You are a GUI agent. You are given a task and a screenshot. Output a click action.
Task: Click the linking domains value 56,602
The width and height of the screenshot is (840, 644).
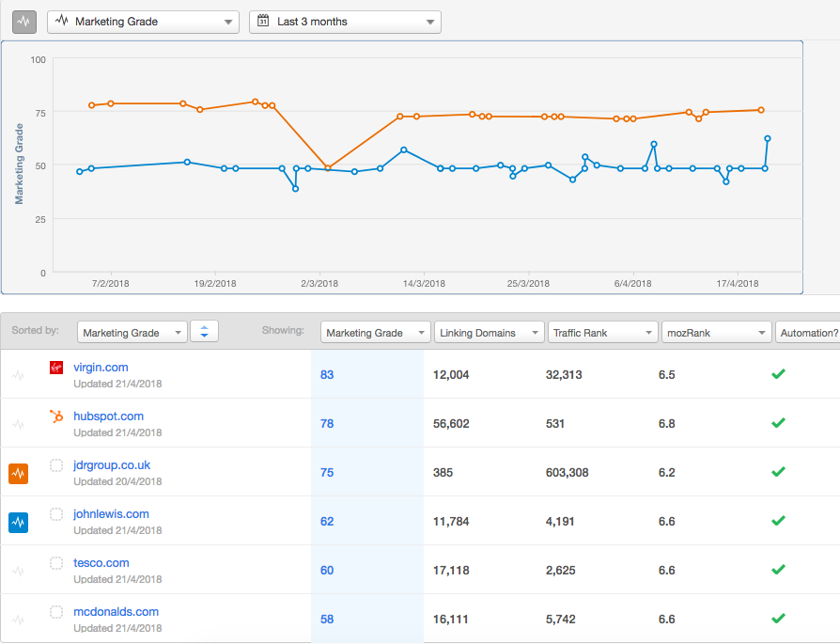[451, 424]
